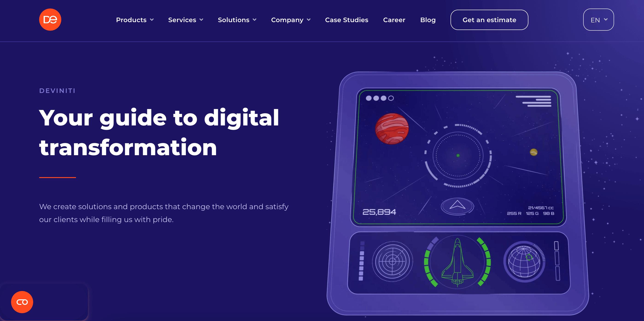Screen dimensions: 644x321
Task: Click the orange chat bubble icon
Action: point(22,302)
